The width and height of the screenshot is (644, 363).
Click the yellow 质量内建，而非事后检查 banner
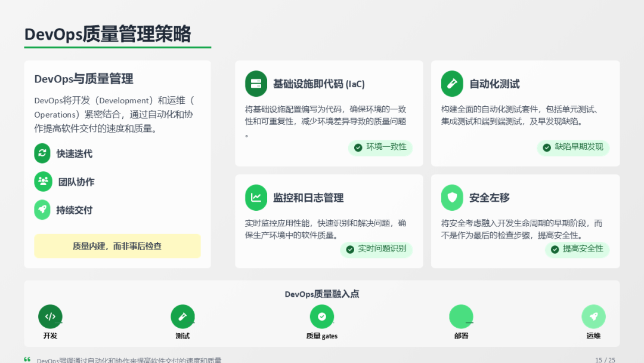click(117, 246)
